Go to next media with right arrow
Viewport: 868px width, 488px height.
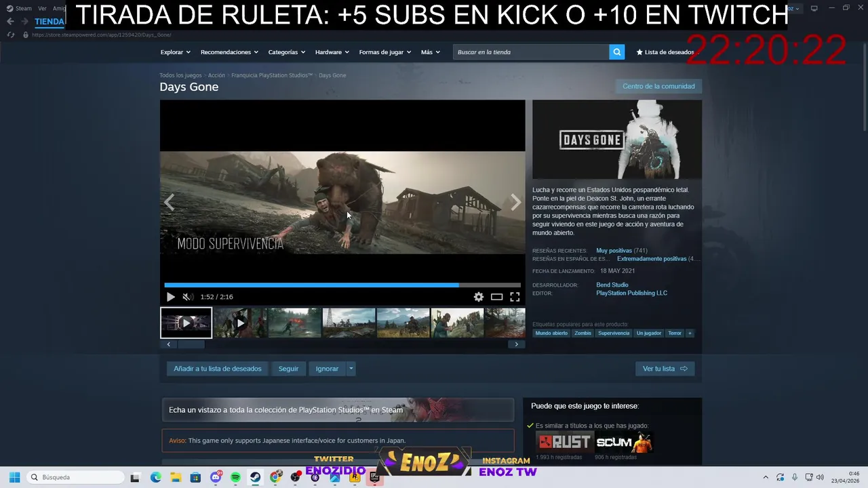click(x=516, y=202)
